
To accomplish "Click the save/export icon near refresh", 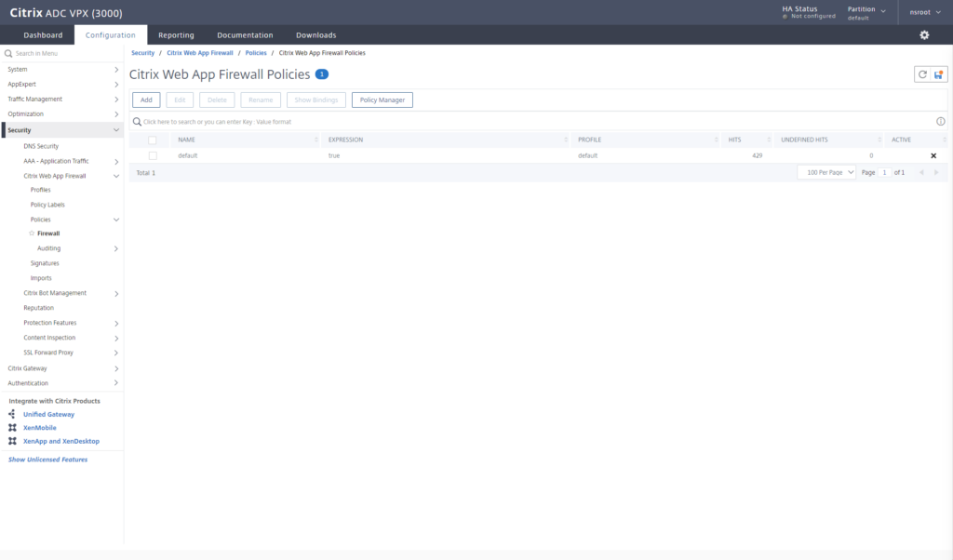I will click(940, 73).
